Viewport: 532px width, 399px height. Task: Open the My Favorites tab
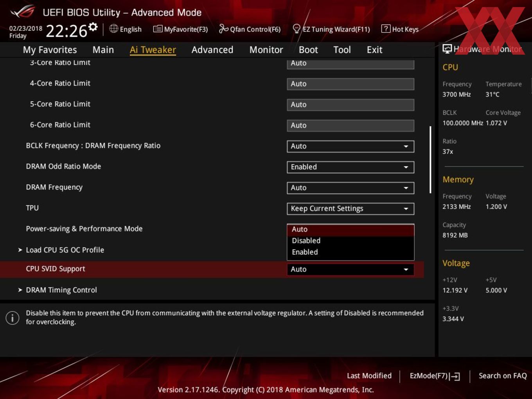pos(50,50)
